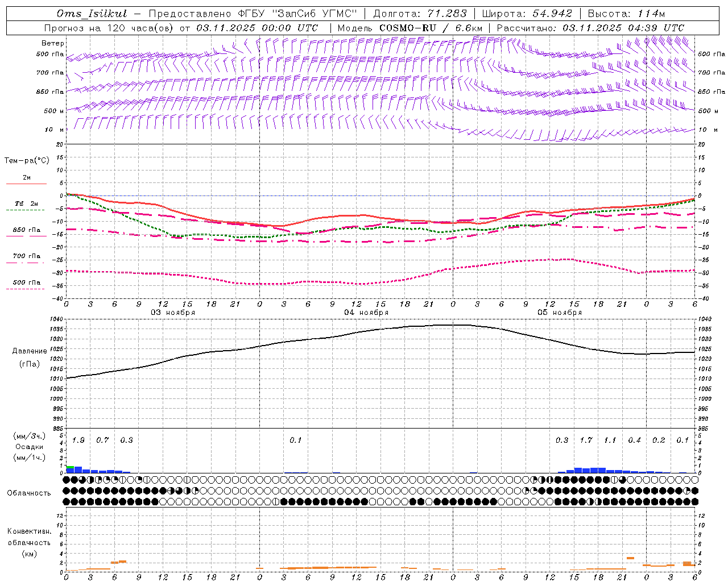Click the '(мм/1ч.)' precipitation unit label
Image resolution: width=728 pixels, height=582 pixels.
[29, 458]
